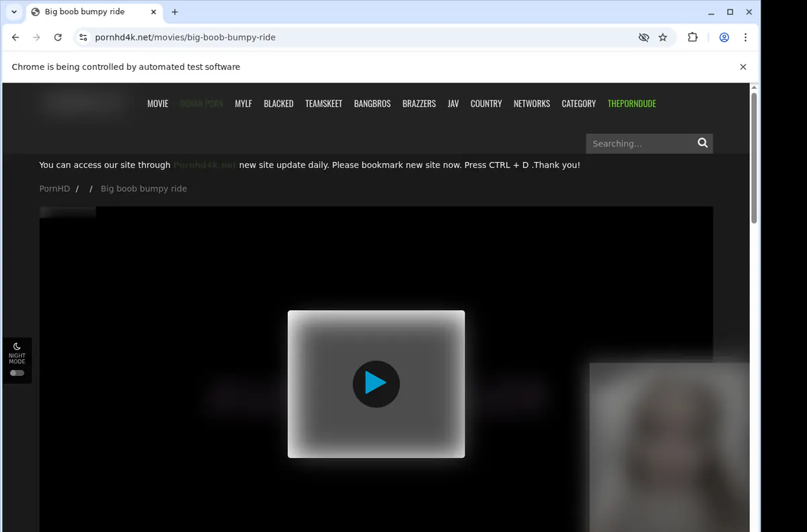The height and width of the screenshot is (532, 807).
Task: Click the Searching... input field
Action: 639,143
